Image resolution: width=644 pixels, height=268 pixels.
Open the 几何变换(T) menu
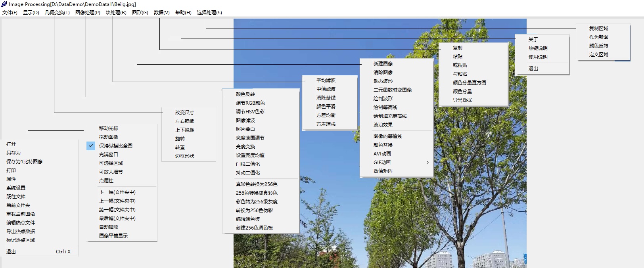pos(57,12)
